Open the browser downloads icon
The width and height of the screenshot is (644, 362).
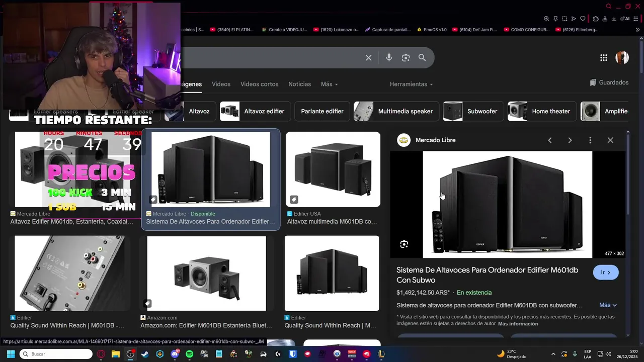(x=614, y=19)
